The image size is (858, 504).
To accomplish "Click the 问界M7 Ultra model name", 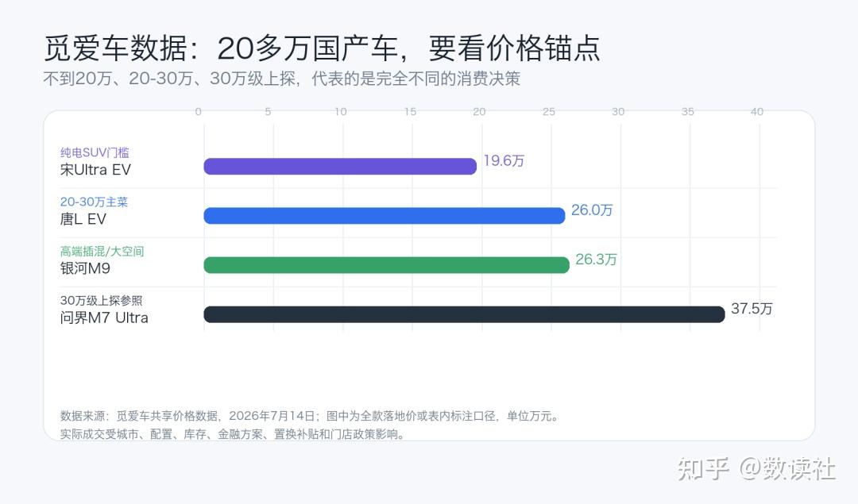I will tap(104, 317).
